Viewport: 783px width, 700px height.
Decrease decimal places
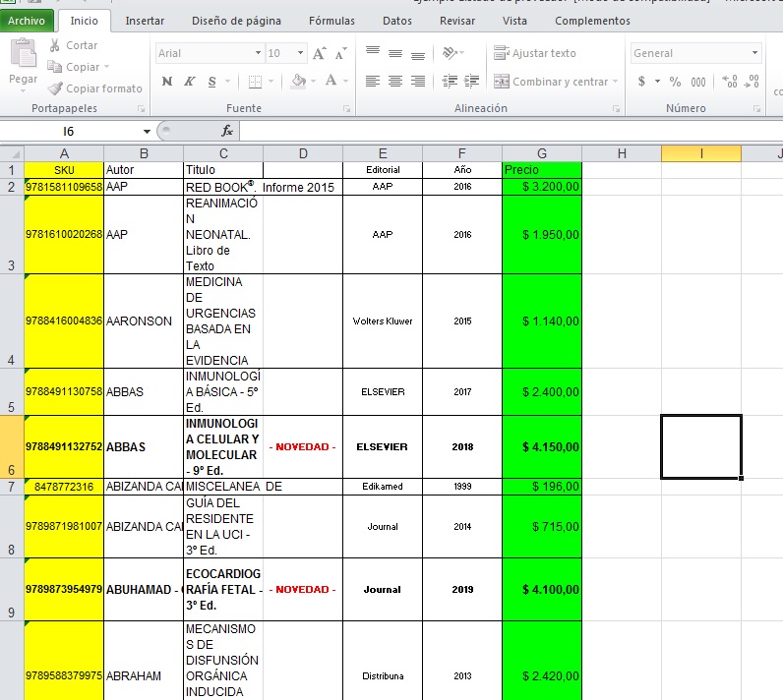pos(752,82)
